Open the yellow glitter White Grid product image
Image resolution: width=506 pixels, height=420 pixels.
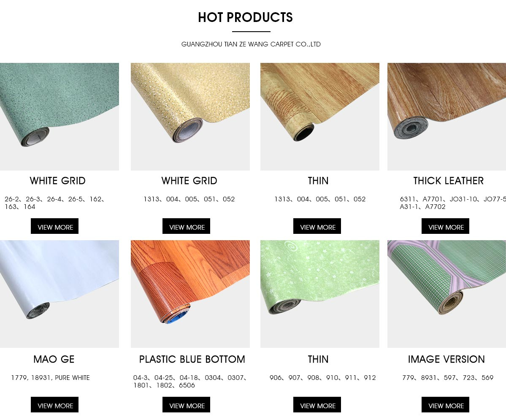coord(190,117)
